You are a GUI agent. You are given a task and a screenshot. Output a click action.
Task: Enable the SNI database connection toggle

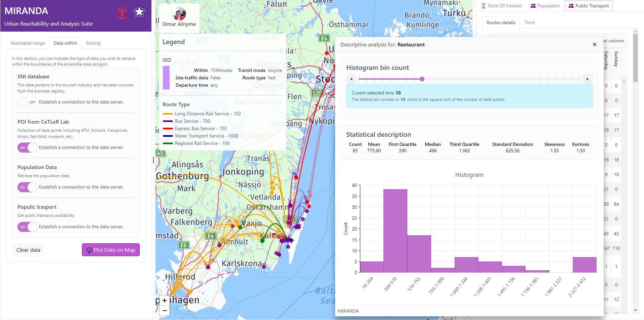click(27, 102)
